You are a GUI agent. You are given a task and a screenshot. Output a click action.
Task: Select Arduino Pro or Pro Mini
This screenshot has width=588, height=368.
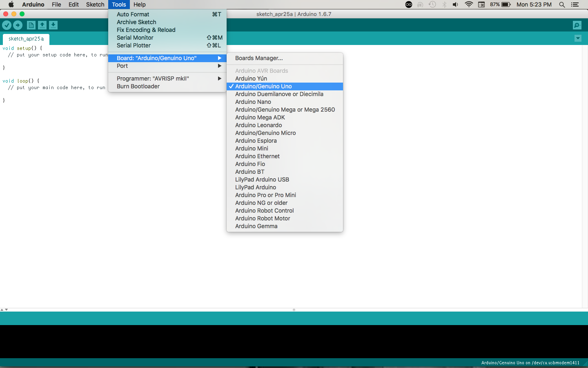[x=285, y=195]
